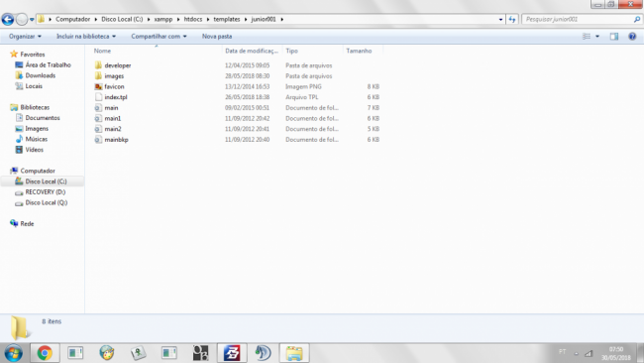Screen dimensions: 644x363
Task: Sort by the Tipo column header
Action: [292, 51]
